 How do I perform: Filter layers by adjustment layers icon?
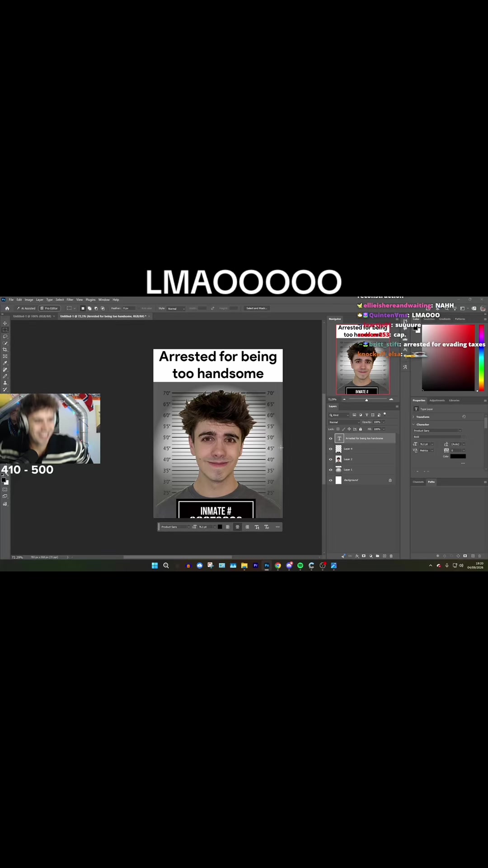point(361,415)
